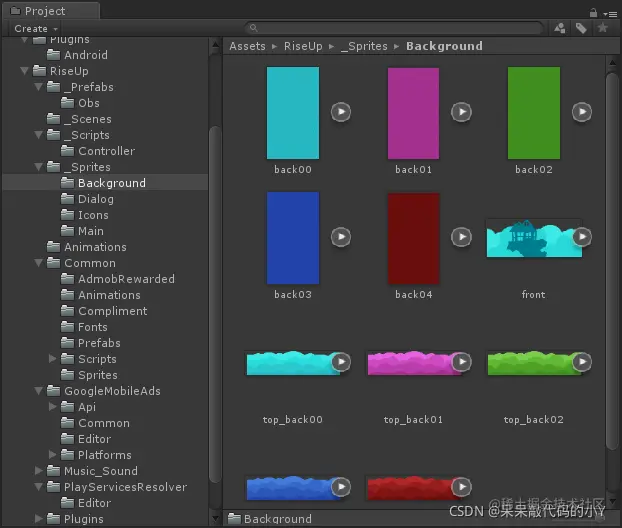Collapse the _Scripts folder arrow
622x528 pixels.
(38, 135)
